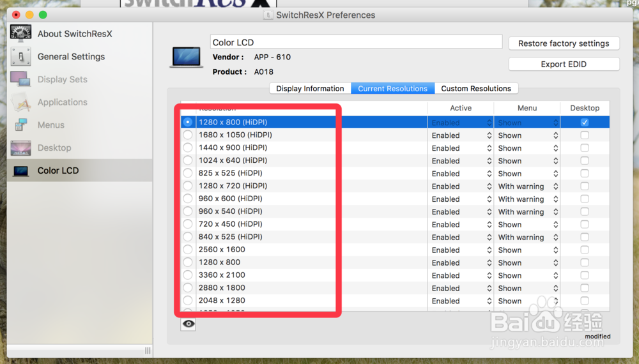The height and width of the screenshot is (364, 639).
Task: Open Applications in sidebar
Action: pos(63,102)
